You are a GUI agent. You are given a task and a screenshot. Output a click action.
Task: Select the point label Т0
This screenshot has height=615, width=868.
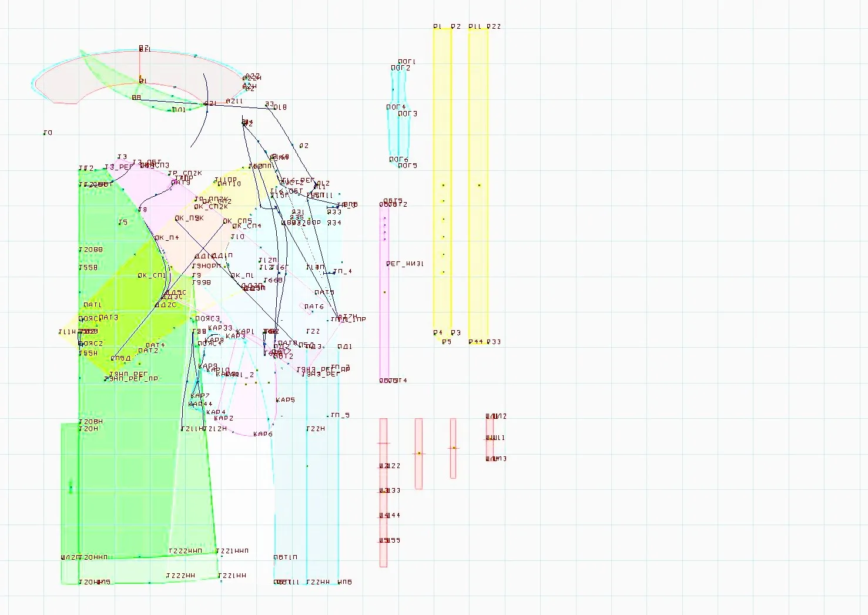[48, 133]
